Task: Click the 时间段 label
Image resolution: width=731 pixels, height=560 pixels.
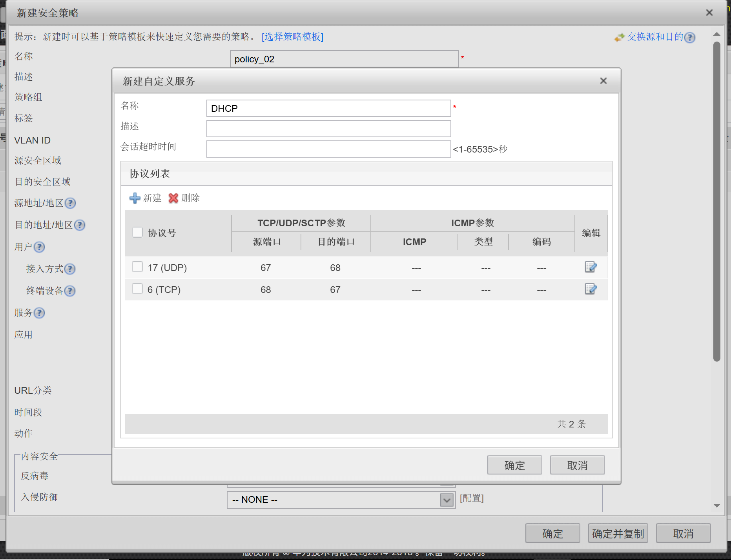Action: click(28, 413)
